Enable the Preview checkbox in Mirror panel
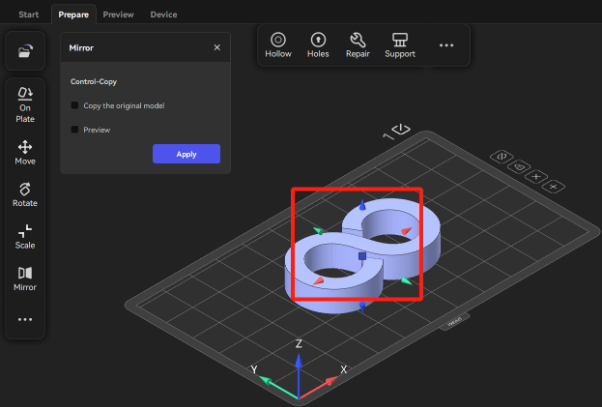 pyautogui.click(x=75, y=129)
